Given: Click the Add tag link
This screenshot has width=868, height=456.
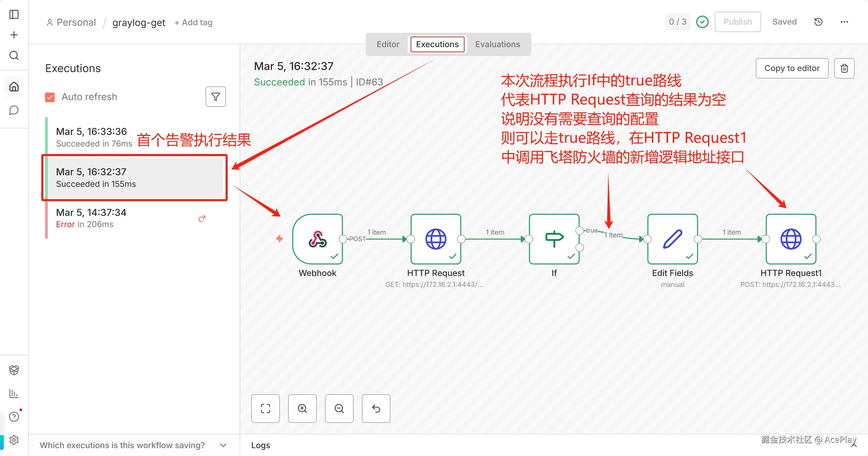Looking at the screenshot, I should 194,23.
